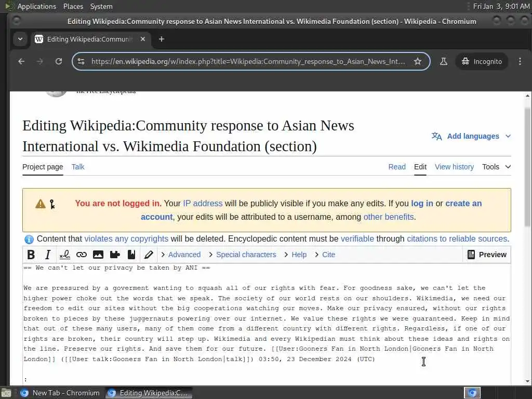Open Chrome Labs flask icon
Viewport: 532px width, 399px height.
pyautogui.click(x=444, y=61)
